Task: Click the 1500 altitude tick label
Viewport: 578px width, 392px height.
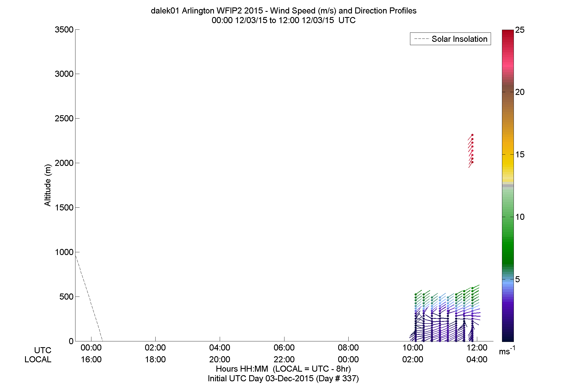Action: click(x=64, y=207)
